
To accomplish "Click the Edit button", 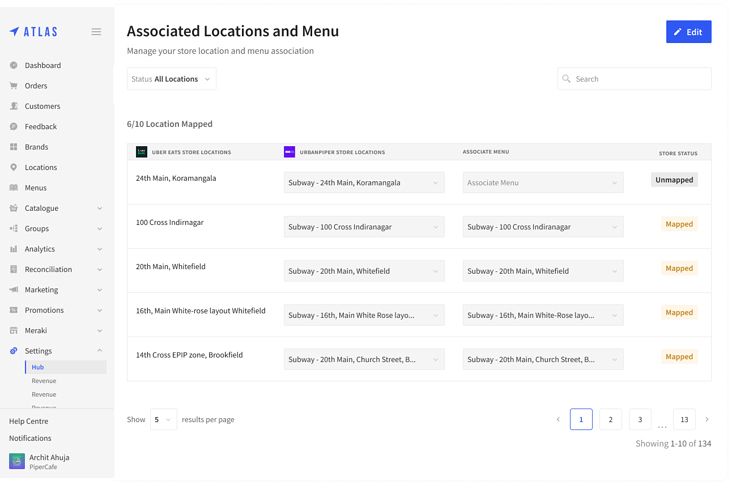I will tap(688, 32).
